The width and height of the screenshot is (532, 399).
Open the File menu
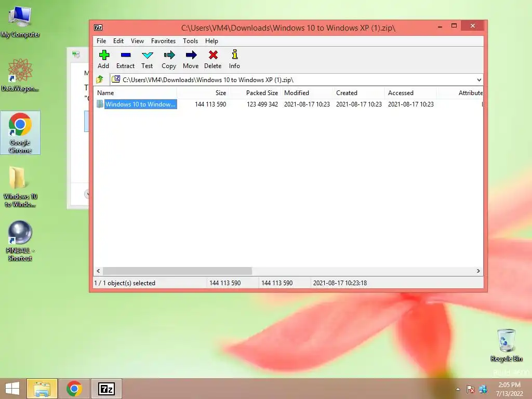(101, 41)
